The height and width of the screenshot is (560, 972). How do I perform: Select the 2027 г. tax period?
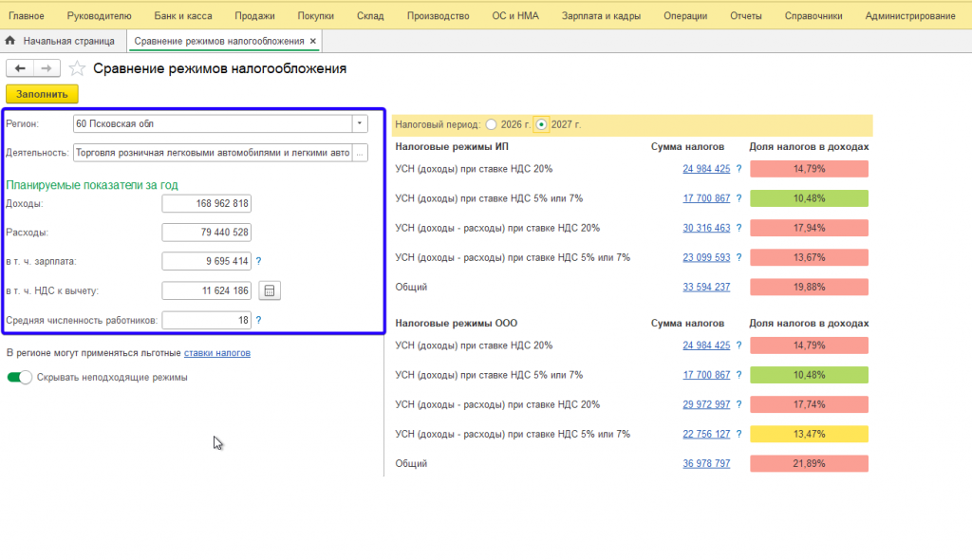point(541,124)
